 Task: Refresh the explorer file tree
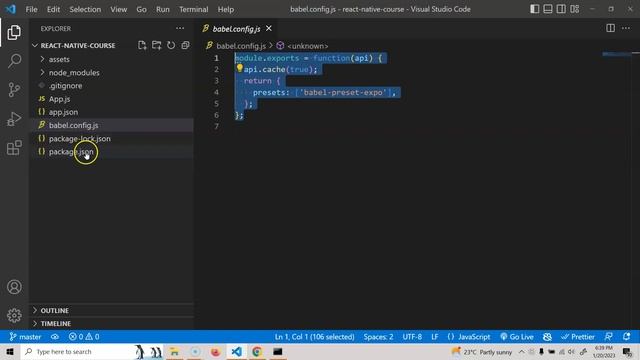171,45
